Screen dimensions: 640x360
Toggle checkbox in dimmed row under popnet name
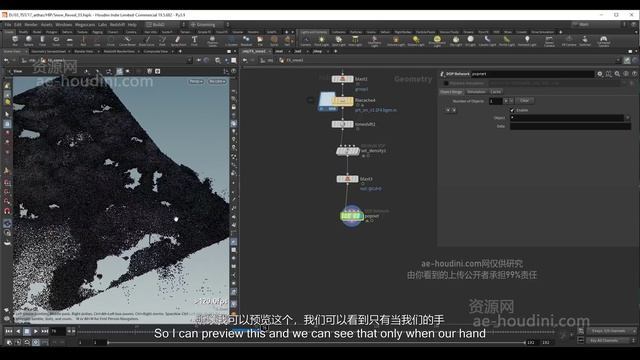(x=446, y=83)
